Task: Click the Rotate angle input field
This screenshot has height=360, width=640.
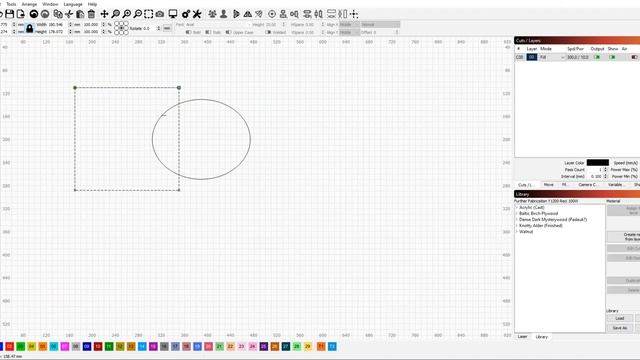Action: tap(149, 28)
